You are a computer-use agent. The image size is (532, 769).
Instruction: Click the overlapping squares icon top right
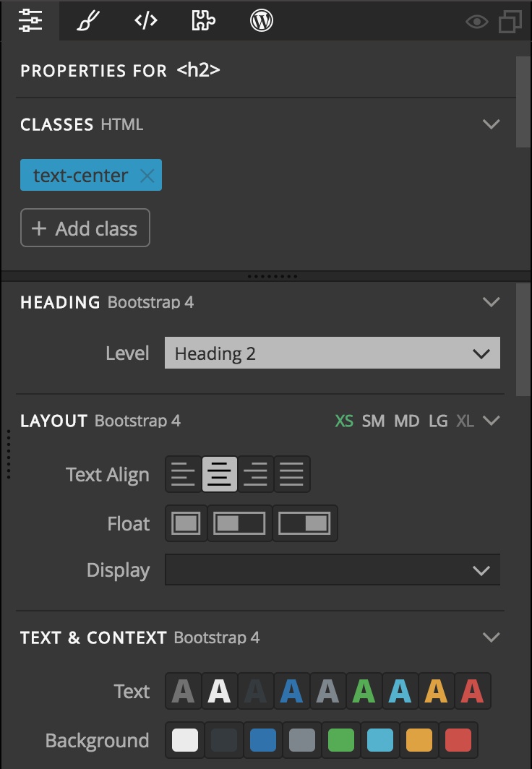tap(510, 22)
